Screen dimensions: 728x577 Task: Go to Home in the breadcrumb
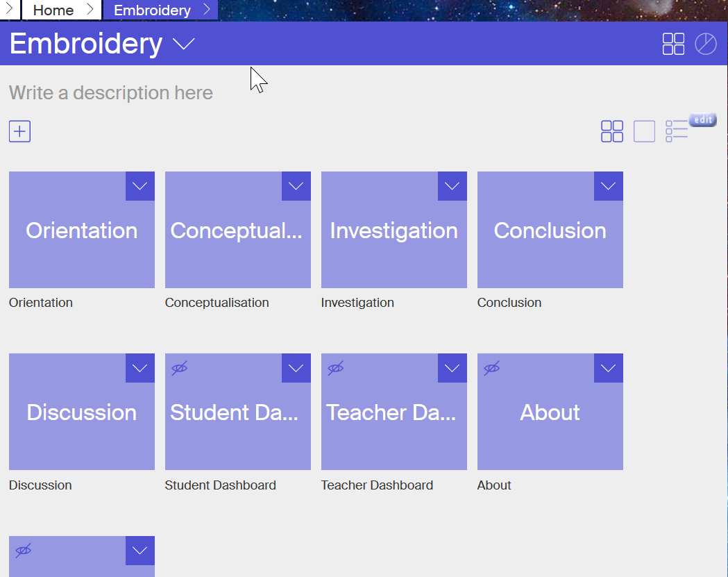(53, 10)
